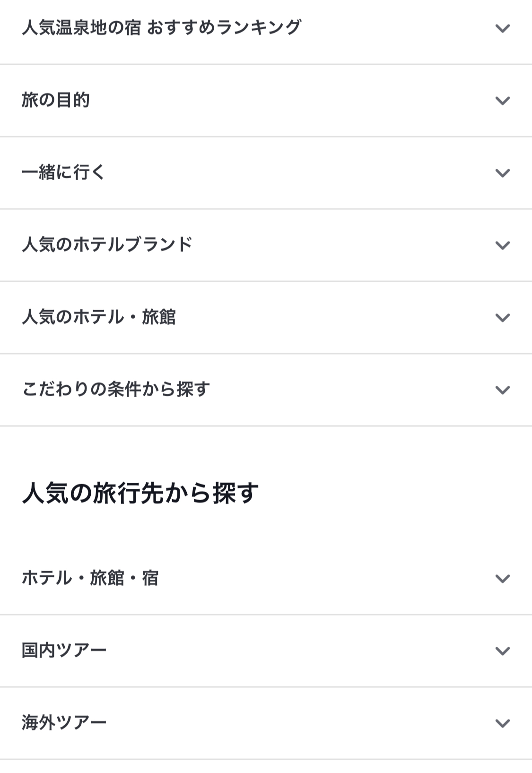
Task: Expand the 一緒に行く chevron icon
Action: pyautogui.click(x=502, y=173)
